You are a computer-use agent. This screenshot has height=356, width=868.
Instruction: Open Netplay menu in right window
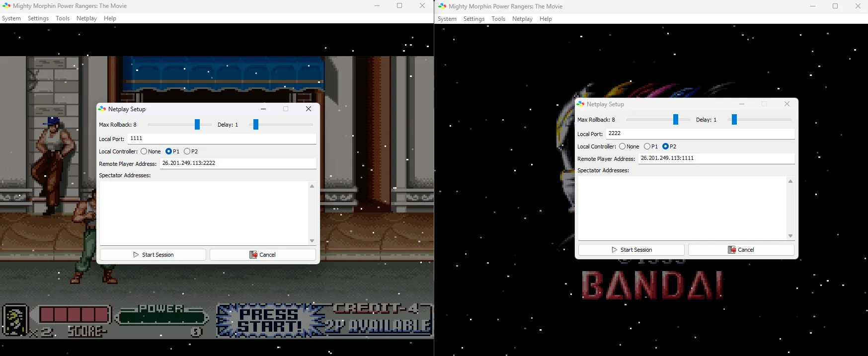(x=523, y=19)
